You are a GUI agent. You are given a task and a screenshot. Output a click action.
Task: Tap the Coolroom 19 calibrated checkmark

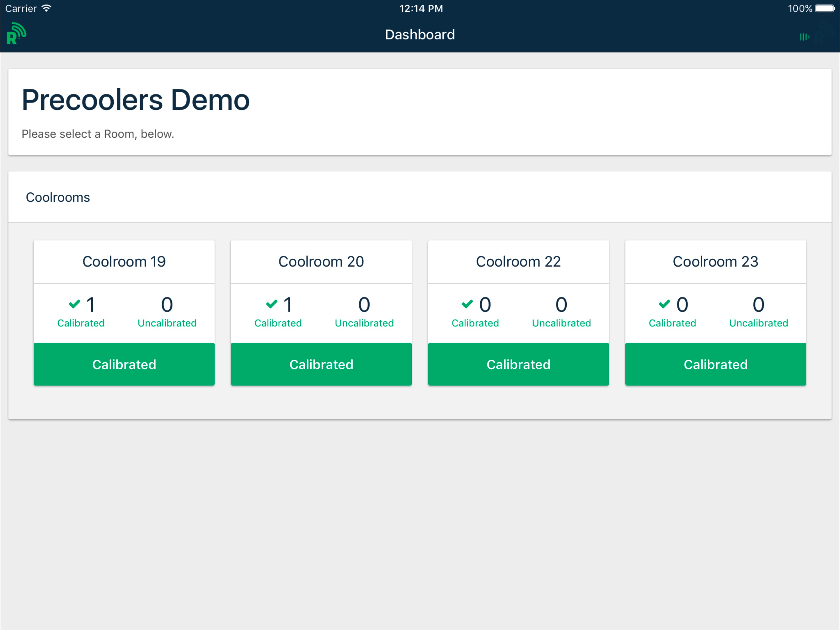74,304
